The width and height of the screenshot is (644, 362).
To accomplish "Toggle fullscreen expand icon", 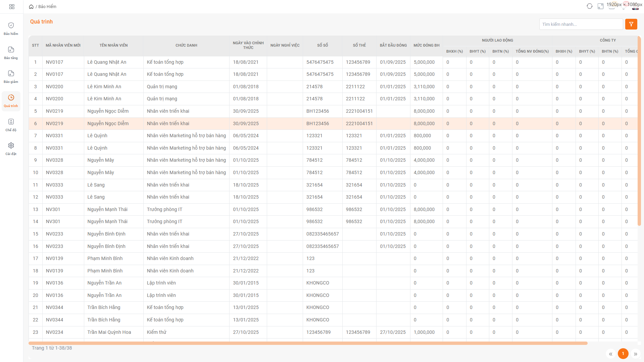I will coord(600,6).
